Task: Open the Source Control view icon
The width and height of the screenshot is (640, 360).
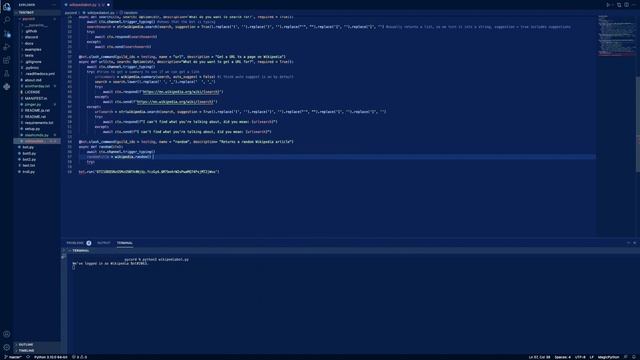Action: point(7,33)
